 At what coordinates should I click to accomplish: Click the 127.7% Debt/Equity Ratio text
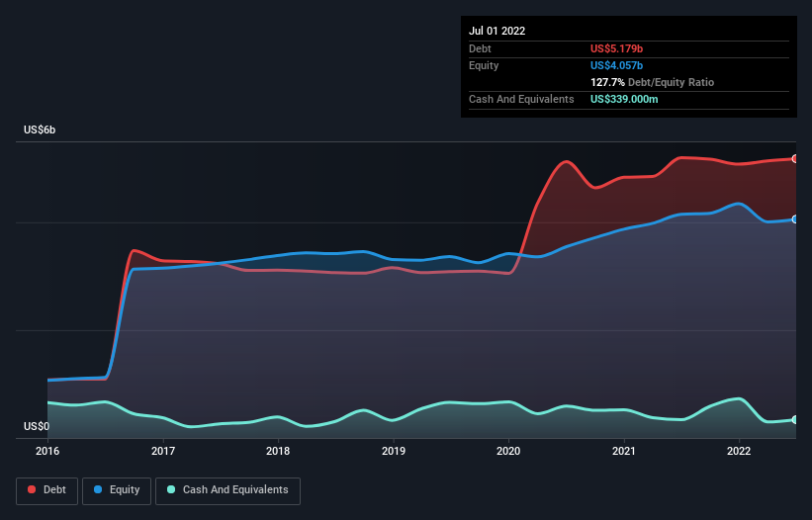[x=653, y=82]
